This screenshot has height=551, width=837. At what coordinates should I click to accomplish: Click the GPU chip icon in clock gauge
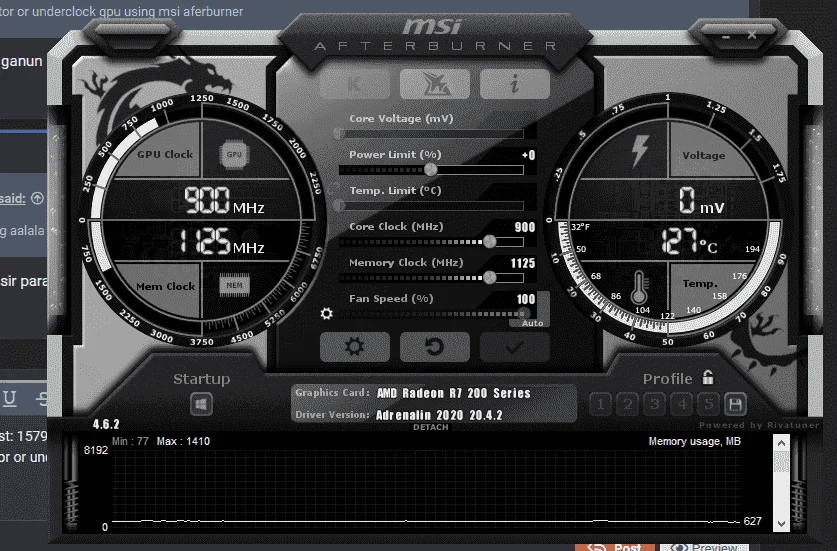tap(234, 155)
